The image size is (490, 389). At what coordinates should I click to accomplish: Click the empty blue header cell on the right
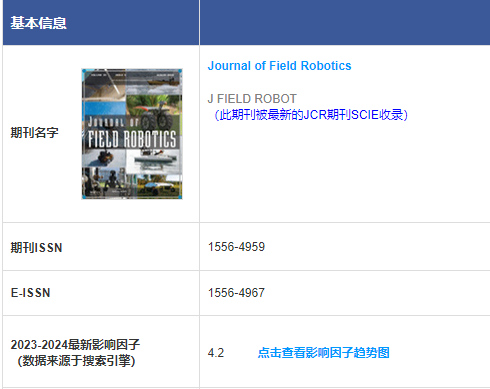pos(345,22)
